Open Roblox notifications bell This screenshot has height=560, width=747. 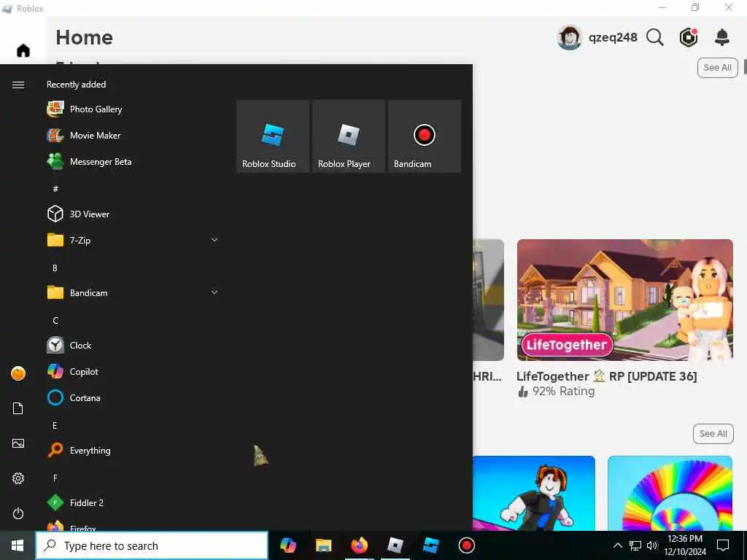[x=722, y=37]
